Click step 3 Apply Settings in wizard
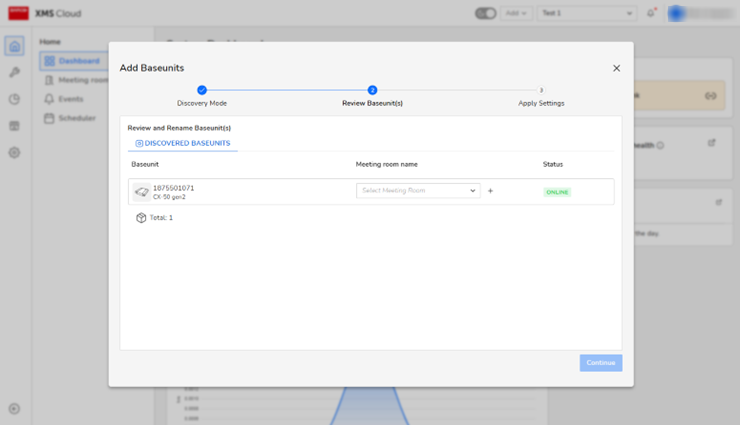The image size is (740, 425). click(541, 90)
